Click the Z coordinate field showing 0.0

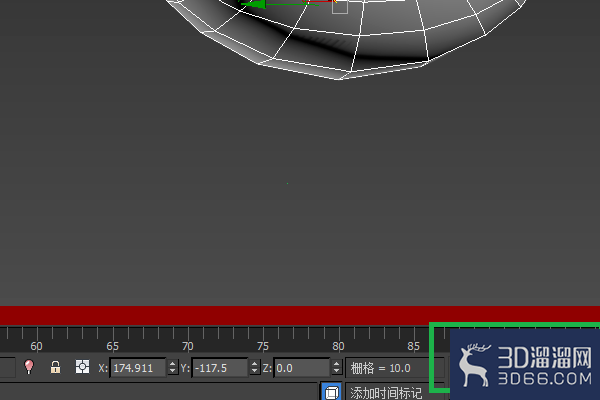[x=302, y=368]
